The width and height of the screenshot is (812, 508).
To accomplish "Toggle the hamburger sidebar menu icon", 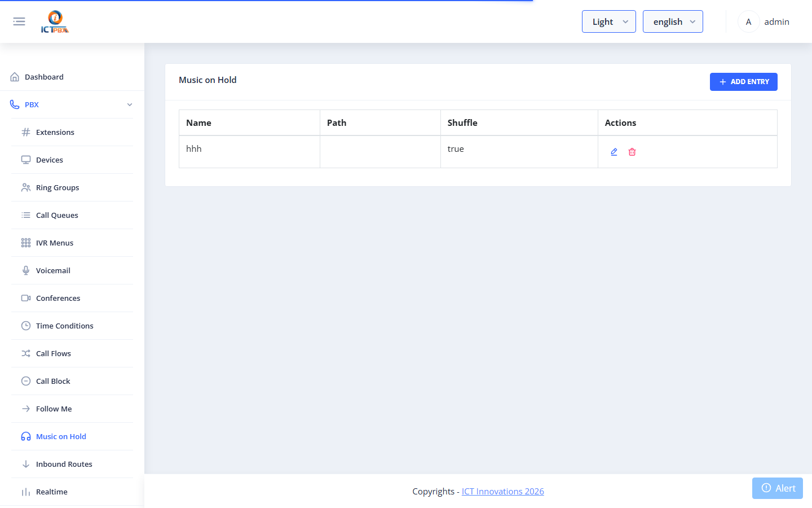I will click(19, 21).
